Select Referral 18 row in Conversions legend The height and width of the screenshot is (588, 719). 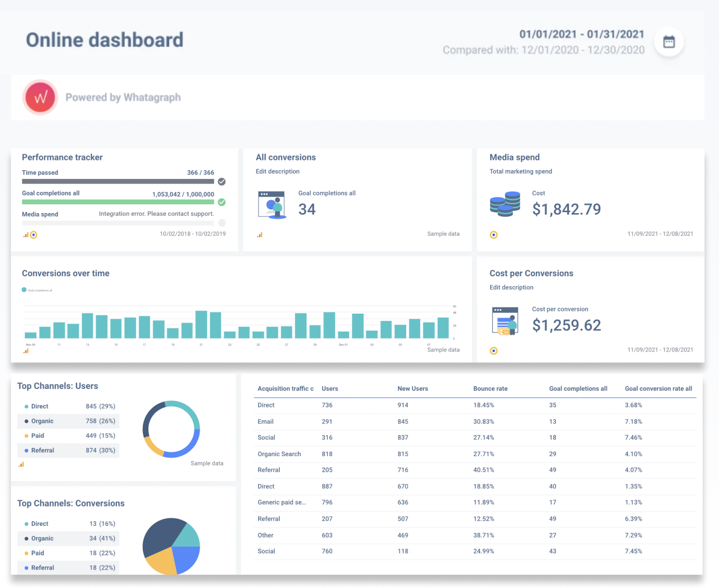(x=69, y=567)
